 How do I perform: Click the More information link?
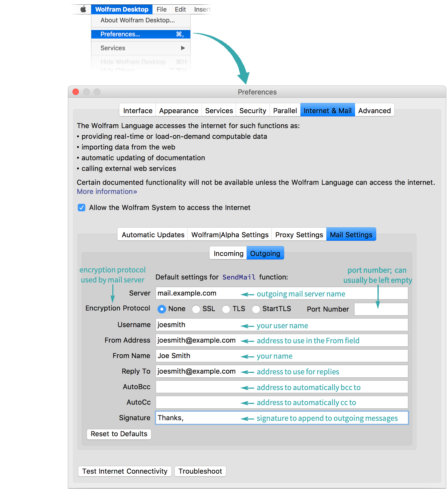(107, 192)
